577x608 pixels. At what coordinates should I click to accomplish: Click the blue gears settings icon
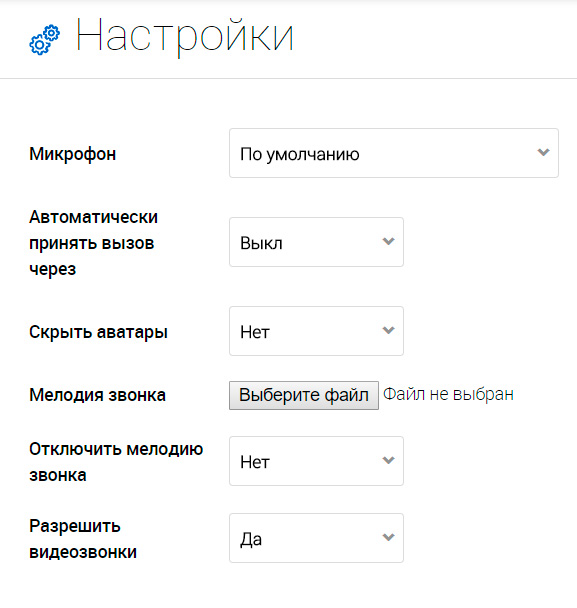(45, 40)
